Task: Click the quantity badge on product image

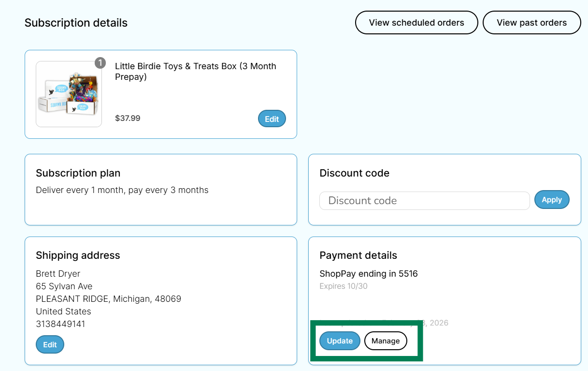Action: click(x=100, y=63)
